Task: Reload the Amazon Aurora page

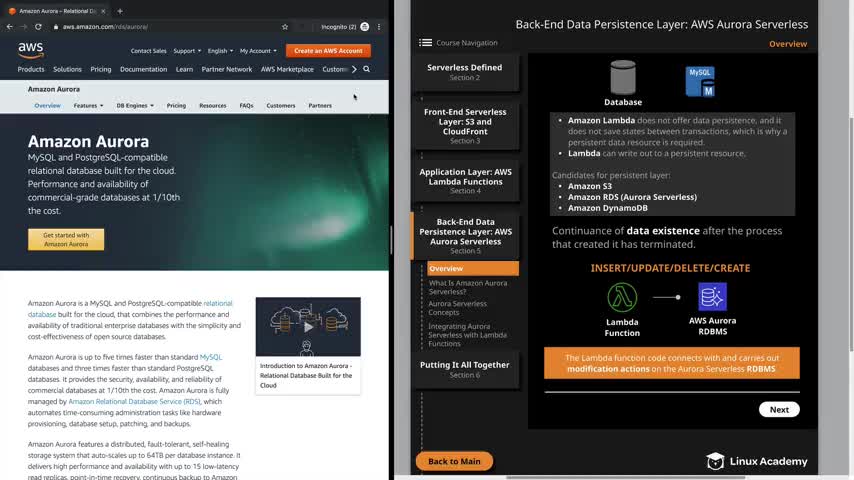Action: (x=38, y=27)
